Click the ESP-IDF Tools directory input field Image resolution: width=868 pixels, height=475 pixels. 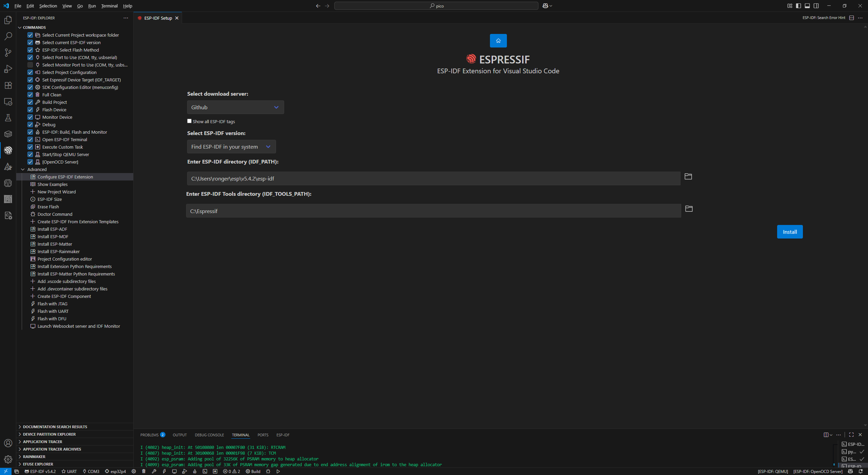pos(433,211)
